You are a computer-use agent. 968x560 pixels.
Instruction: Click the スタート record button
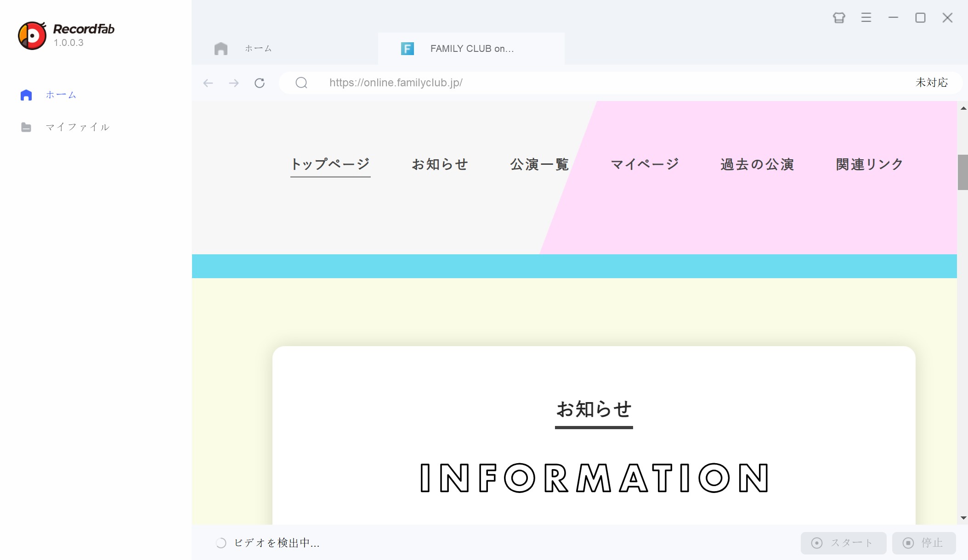pos(843,543)
